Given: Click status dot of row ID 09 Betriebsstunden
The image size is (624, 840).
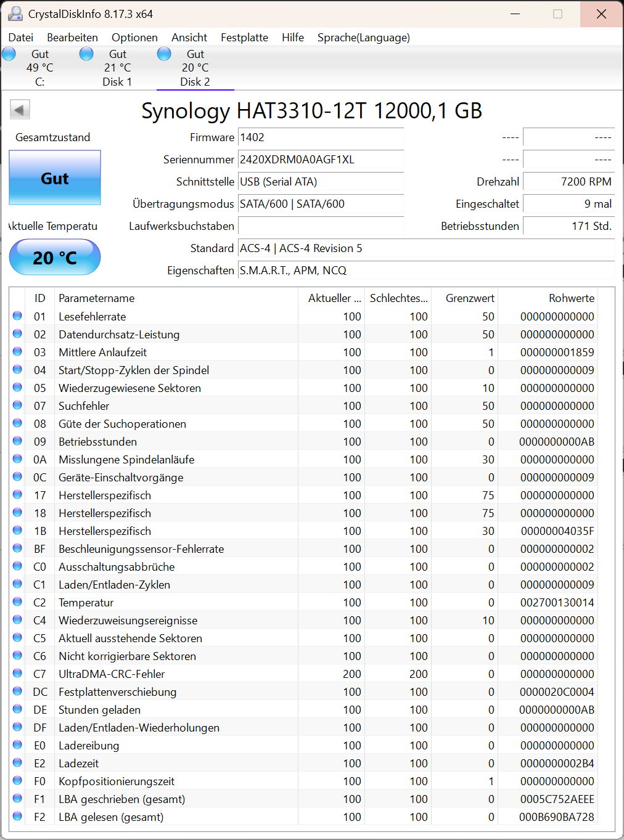Looking at the screenshot, I should tap(17, 441).
